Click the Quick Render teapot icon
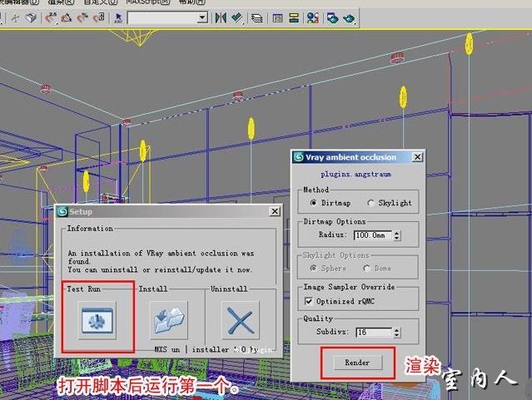Image resolution: width=532 pixels, height=400 pixels. [349, 17]
